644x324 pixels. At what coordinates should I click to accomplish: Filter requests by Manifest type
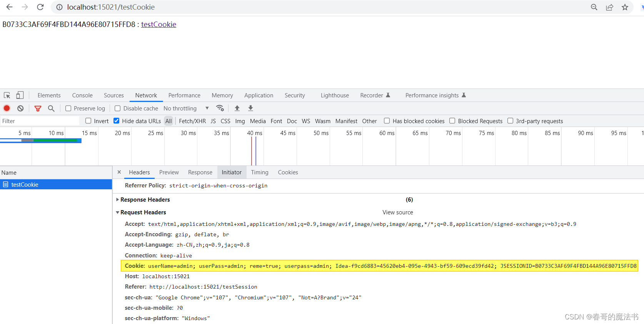point(346,121)
